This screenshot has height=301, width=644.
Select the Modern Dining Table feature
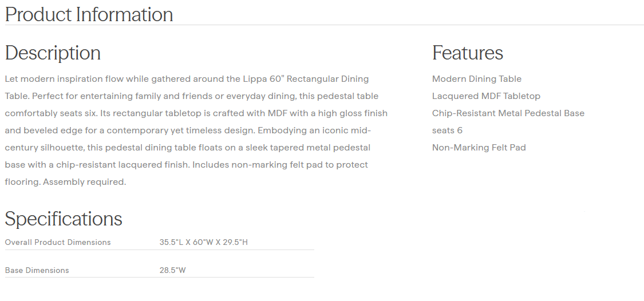point(476,79)
